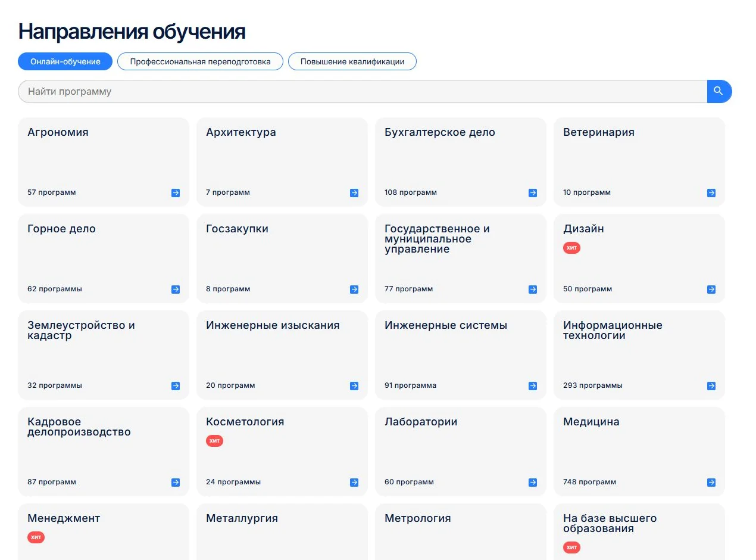
Task: Click the arrow icon on the Косметология card
Action: click(x=354, y=483)
